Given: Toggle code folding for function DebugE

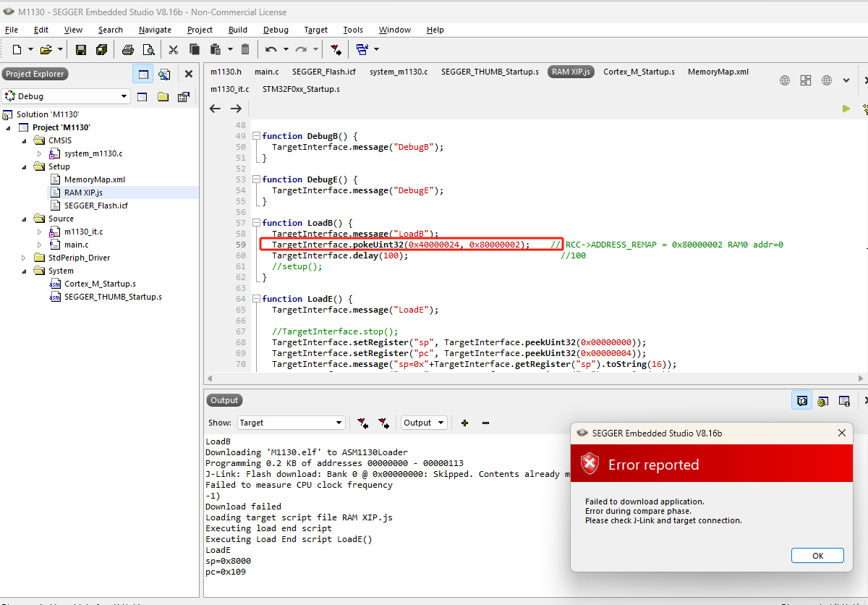Looking at the screenshot, I should [257, 179].
